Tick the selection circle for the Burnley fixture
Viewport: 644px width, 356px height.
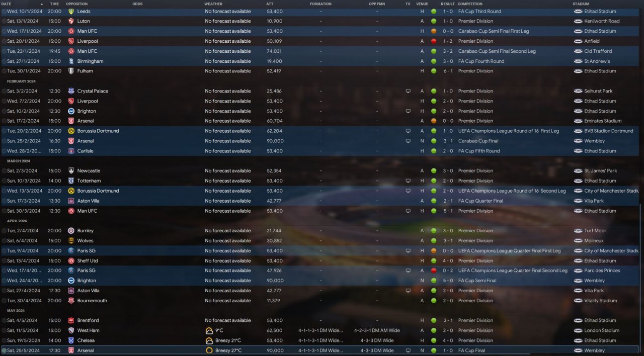click(x=4, y=231)
